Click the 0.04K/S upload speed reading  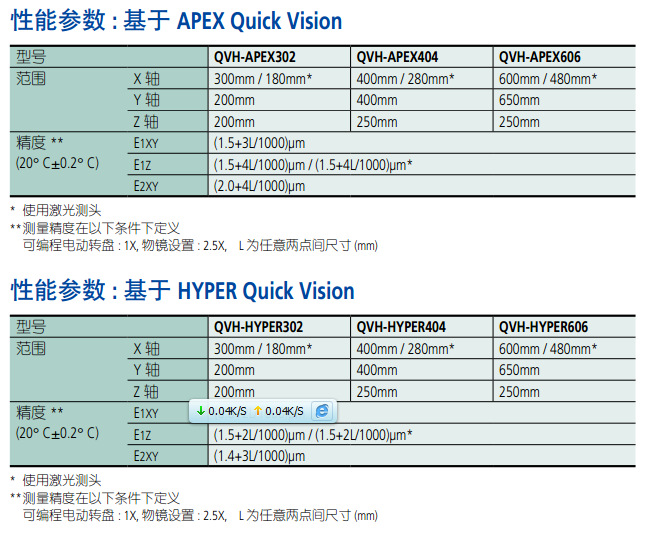click(284, 411)
